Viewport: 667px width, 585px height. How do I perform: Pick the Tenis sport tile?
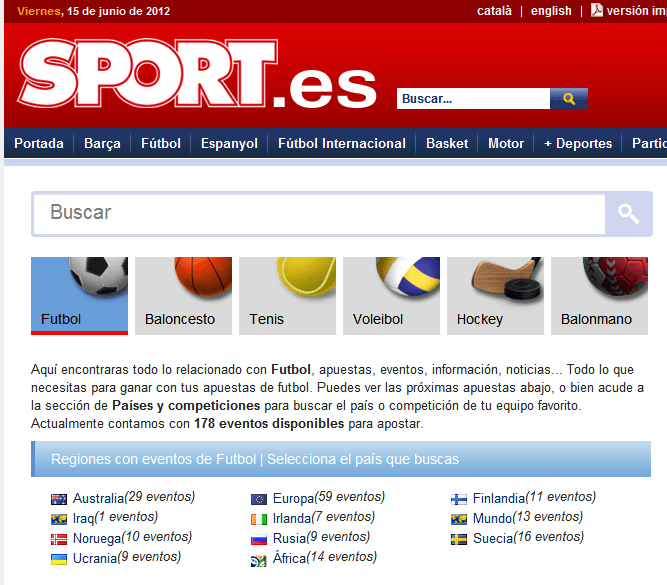coord(287,295)
